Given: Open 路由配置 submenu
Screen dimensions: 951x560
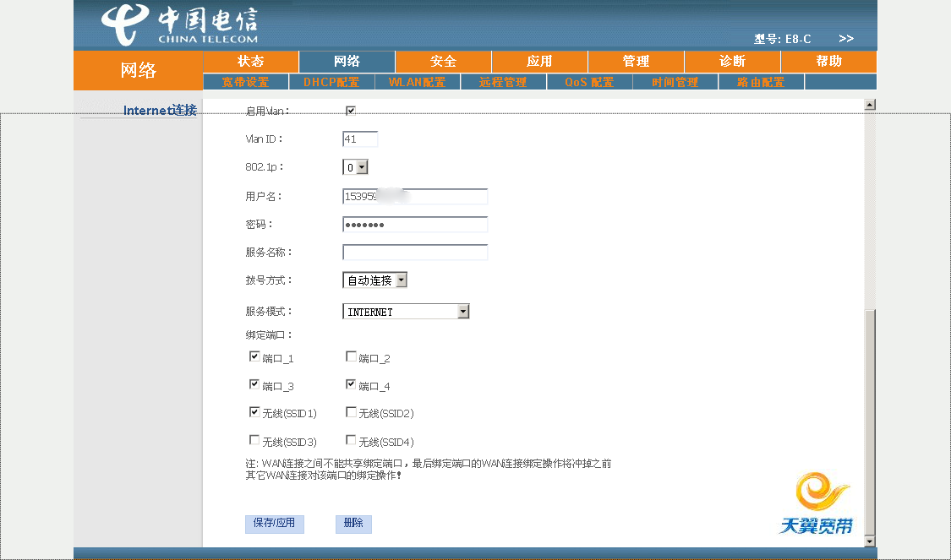Looking at the screenshot, I should coord(761,82).
